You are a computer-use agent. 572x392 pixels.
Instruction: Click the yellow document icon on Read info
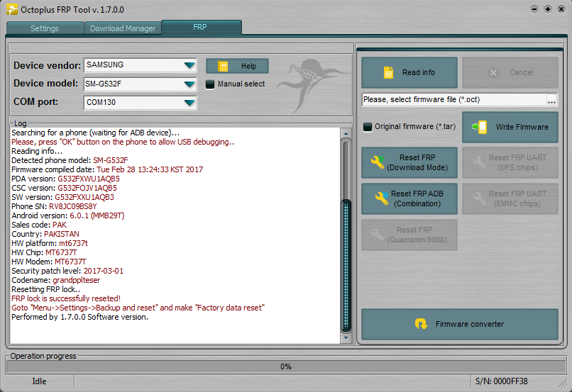click(388, 72)
